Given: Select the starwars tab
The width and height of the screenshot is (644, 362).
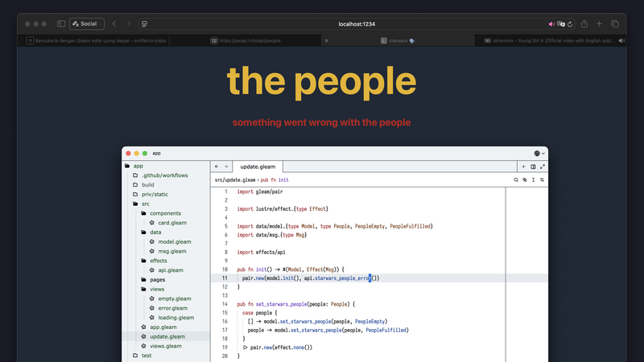Looking at the screenshot, I should point(398,41).
